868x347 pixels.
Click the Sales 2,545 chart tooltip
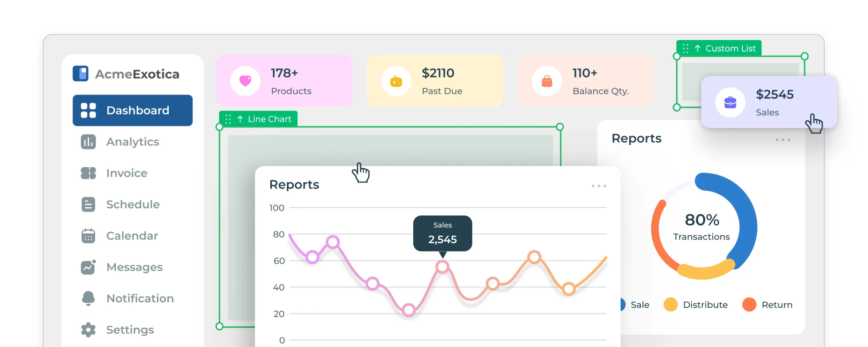click(442, 233)
